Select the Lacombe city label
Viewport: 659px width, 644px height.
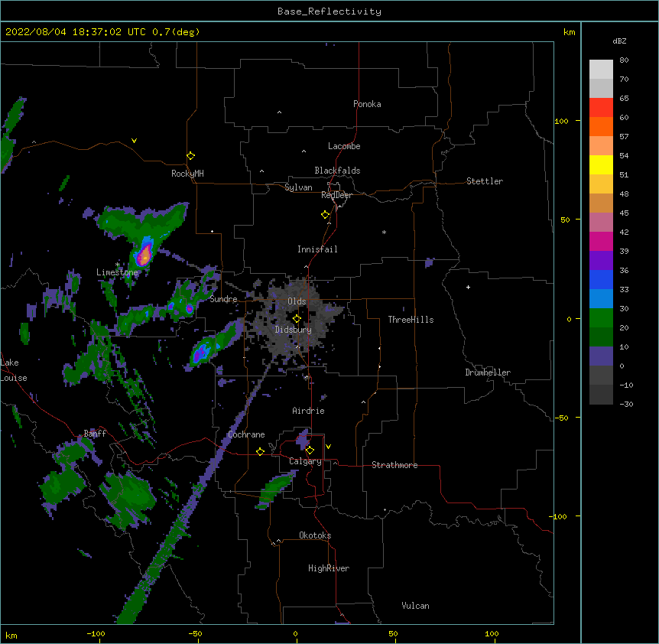tap(344, 146)
